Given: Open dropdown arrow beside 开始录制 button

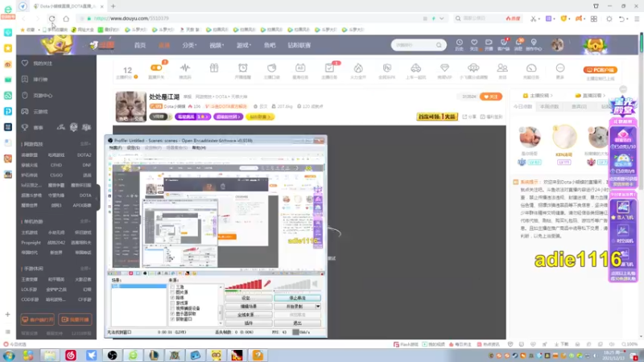Looking at the screenshot, I should (x=318, y=306).
